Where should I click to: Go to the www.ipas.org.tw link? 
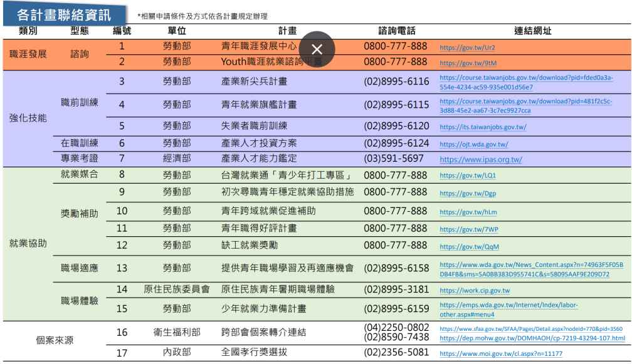pos(480,160)
